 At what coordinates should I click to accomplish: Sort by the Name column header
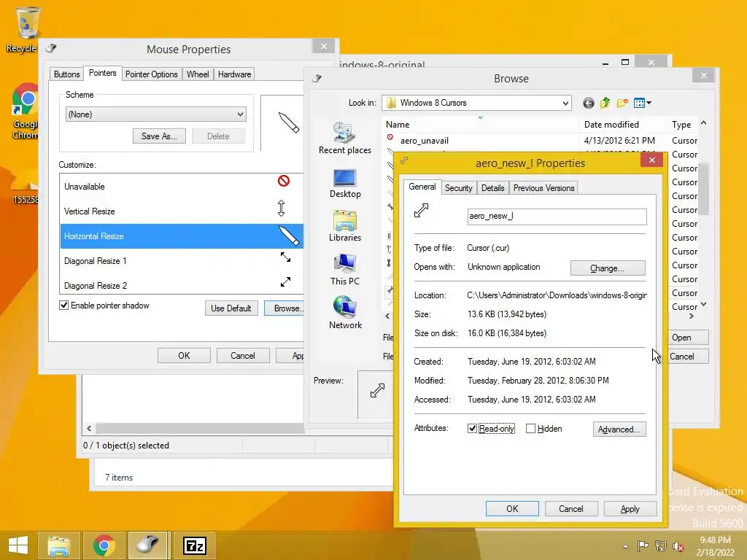pos(480,124)
